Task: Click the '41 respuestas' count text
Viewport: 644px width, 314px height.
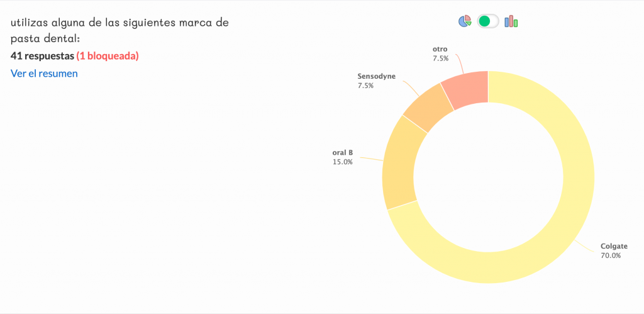Action: tap(42, 55)
